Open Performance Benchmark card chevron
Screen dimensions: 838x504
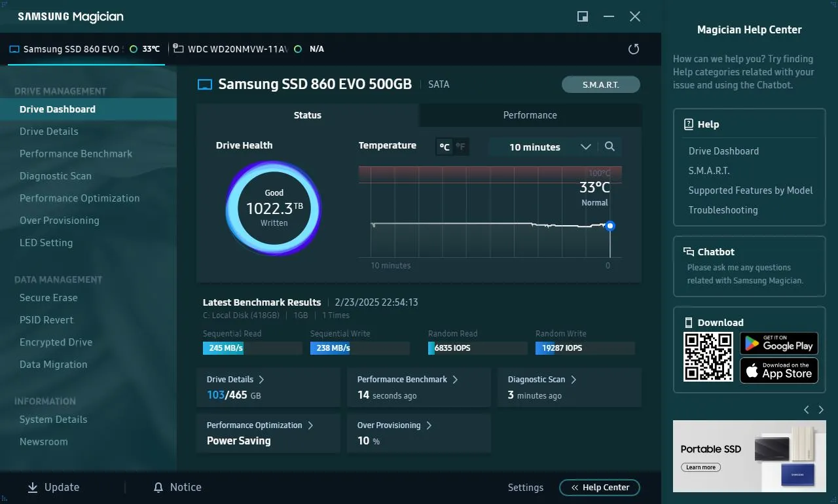455,380
